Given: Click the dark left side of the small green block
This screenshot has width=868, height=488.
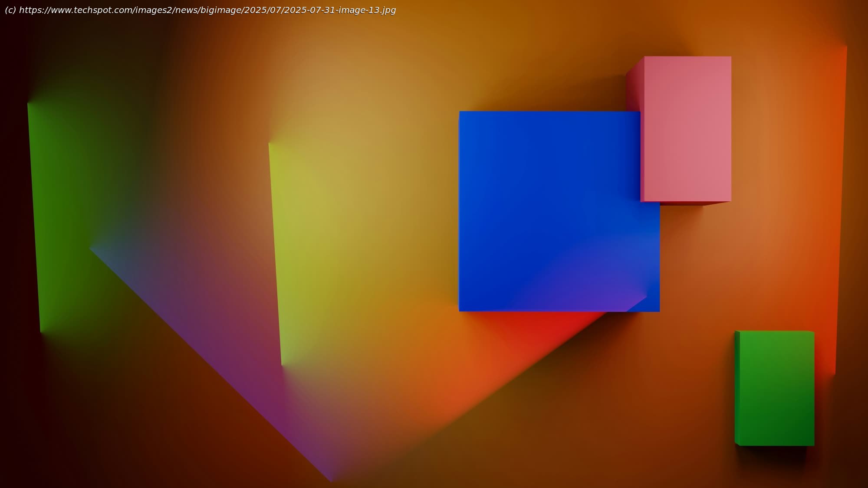Looking at the screenshot, I should (737, 388).
